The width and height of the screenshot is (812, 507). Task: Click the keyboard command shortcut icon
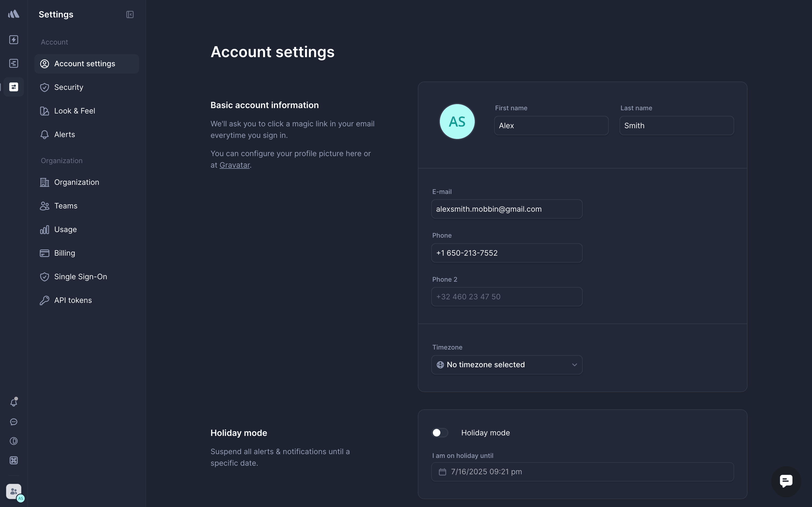[14, 460]
